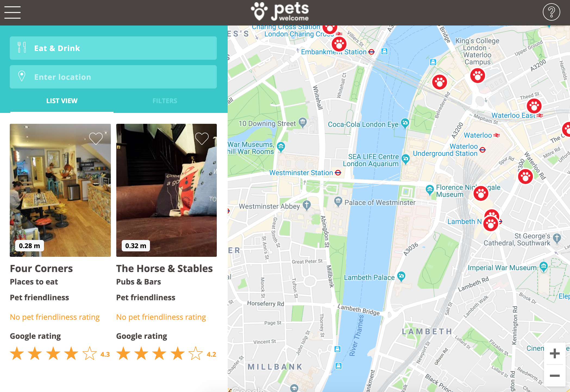Click paw marker on Waterloo Rd
The width and height of the screenshot is (570, 392).
coord(525,177)
